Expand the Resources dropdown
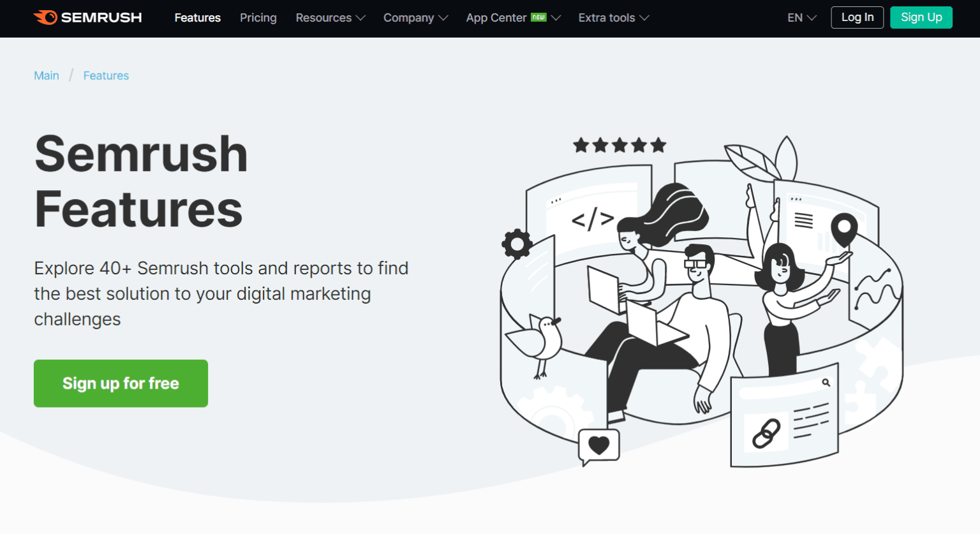 (330, 18)
